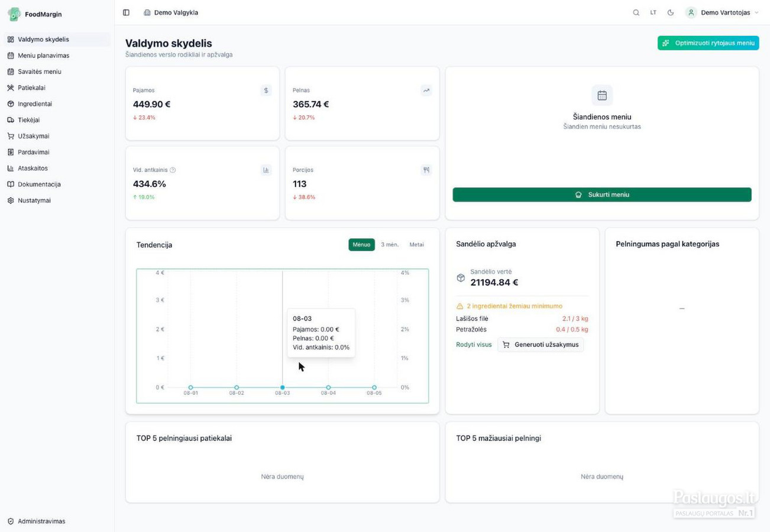Click the Ataskaitos bar chart icon
This screenshot has width=770, height=532.
[x=11, y=168]
